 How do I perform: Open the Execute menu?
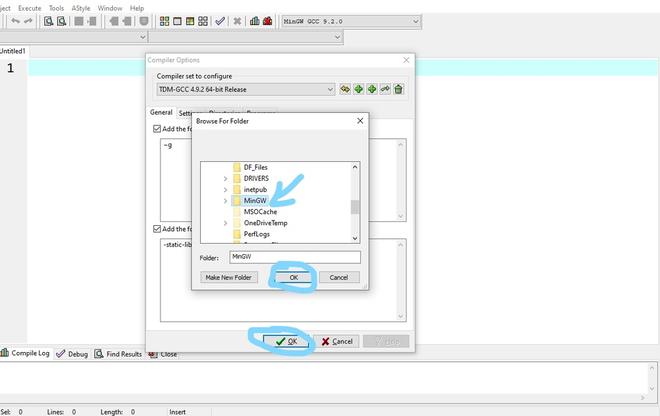click(29, 8)
